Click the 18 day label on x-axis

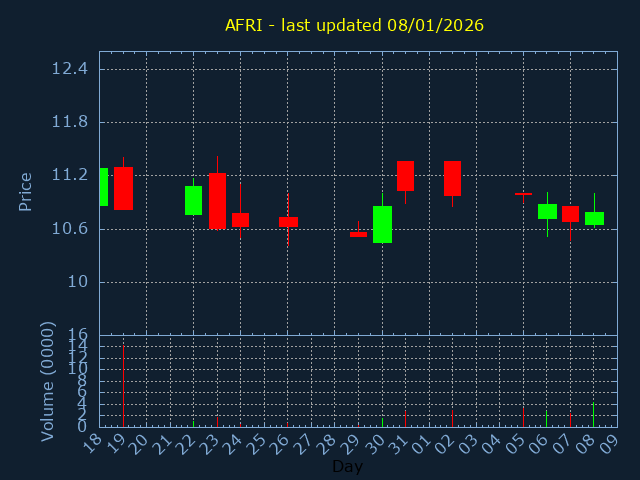coord(95,445)
